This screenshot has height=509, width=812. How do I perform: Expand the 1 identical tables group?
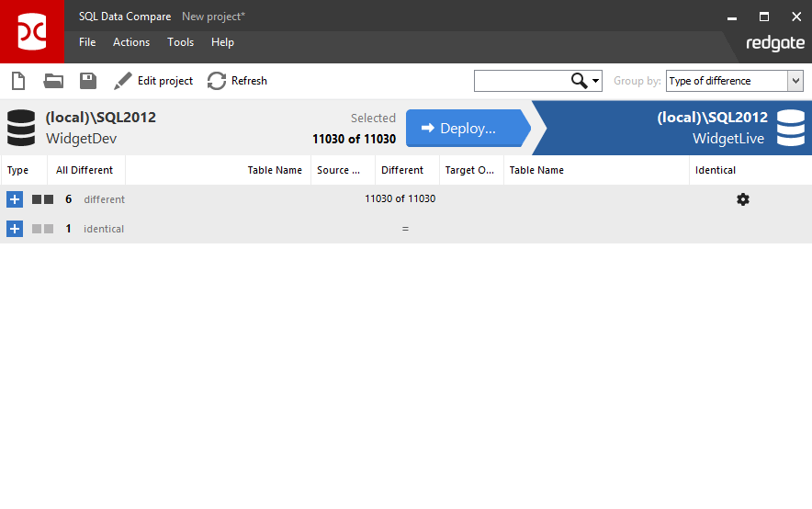pos(15,229)
